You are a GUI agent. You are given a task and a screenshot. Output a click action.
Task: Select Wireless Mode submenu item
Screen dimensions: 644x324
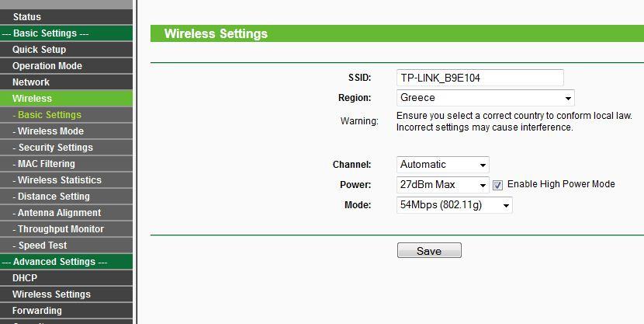pyautogui.click(x=66, y=131)
